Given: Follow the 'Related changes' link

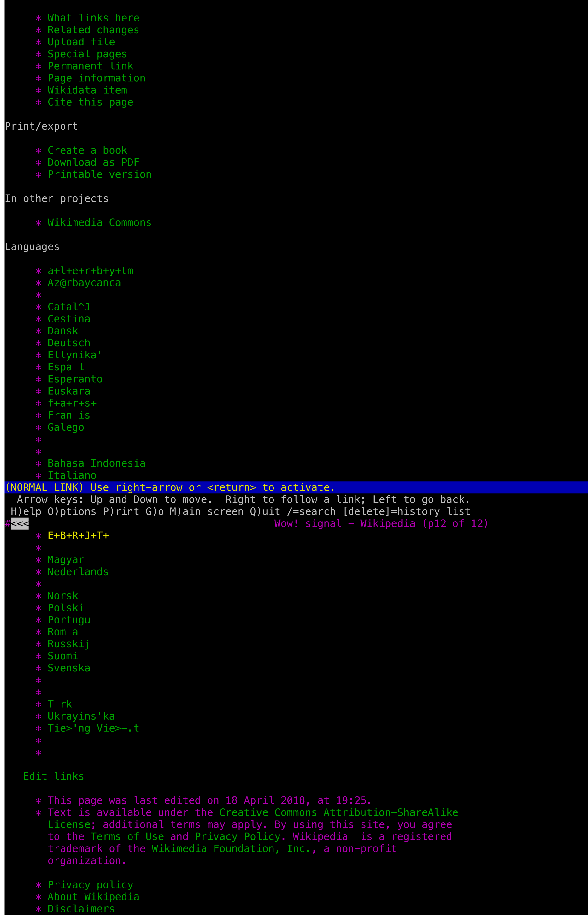Looking at the screenshot, I should click(x=94, y=30).
